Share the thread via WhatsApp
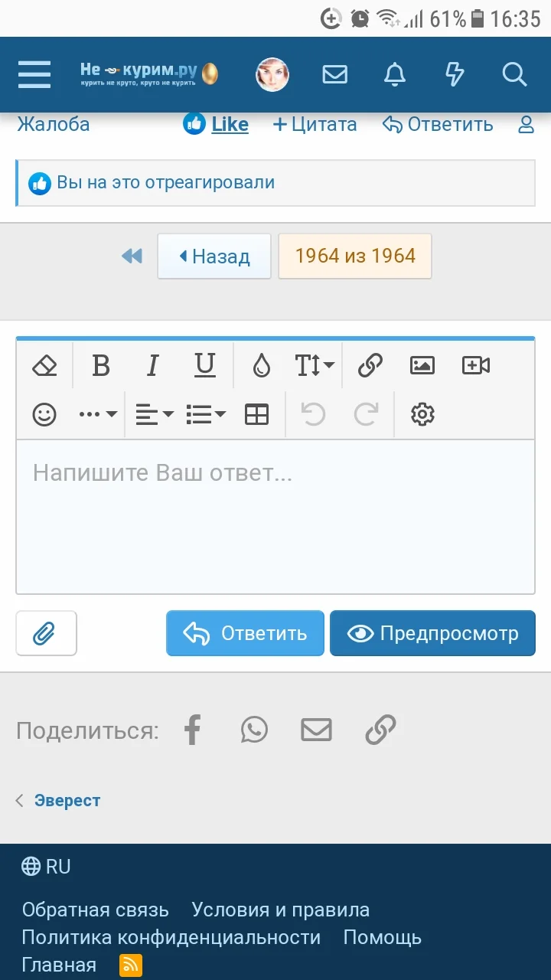551x980 pixels. click(254, 730)
